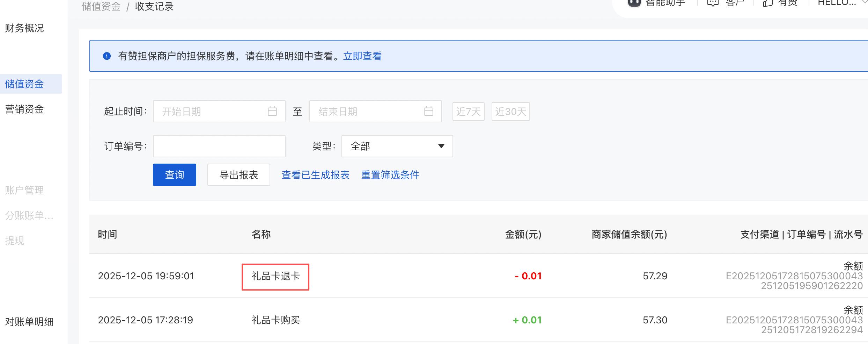Focus the 订单编号 input field
This screenshot has height=344, width=868.
pyautogui.click(x=219, y=146)
